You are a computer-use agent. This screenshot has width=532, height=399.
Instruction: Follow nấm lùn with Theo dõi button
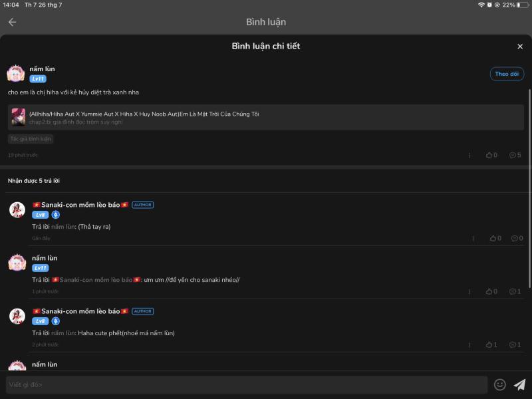tap(507, 74)
